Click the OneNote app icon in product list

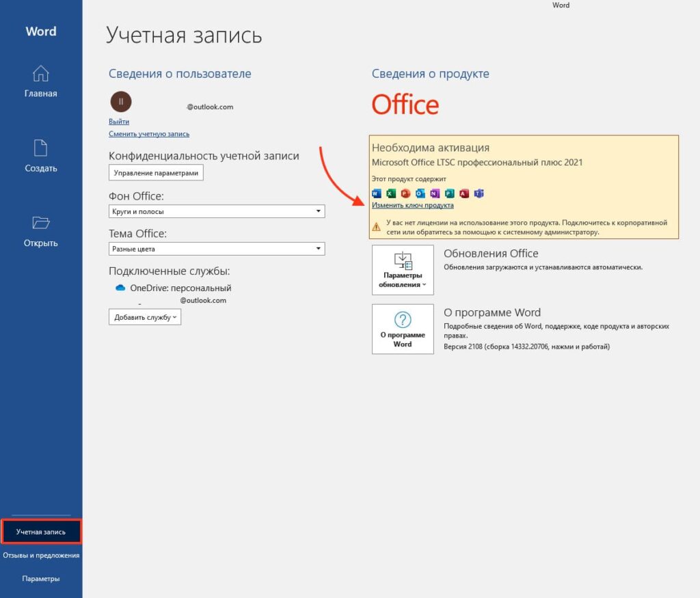435,193
